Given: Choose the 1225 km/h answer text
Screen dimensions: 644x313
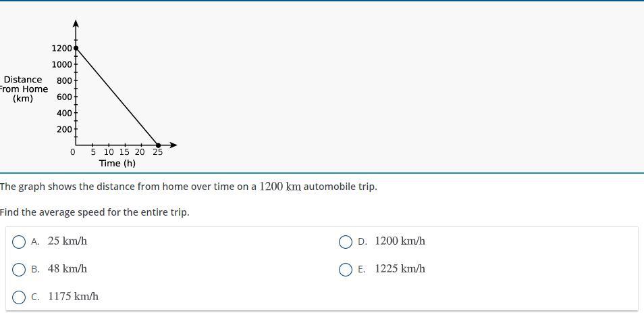Looking at the screenshot, I should point(400,269).
